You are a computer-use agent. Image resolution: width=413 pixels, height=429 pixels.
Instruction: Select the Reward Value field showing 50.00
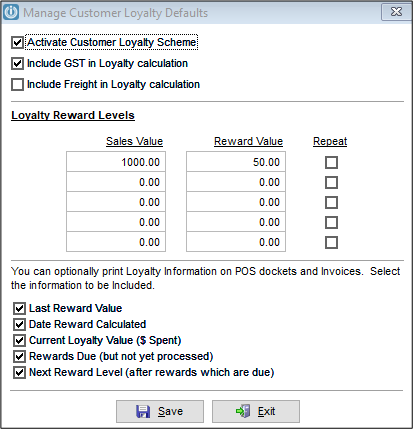236,162
